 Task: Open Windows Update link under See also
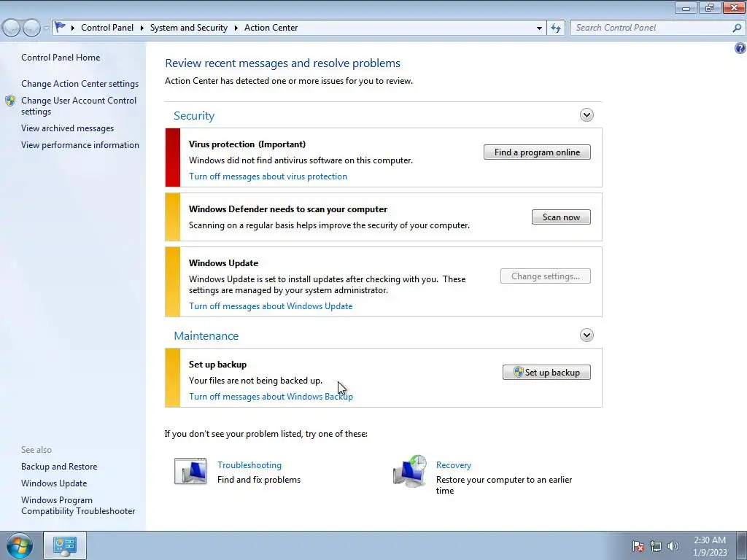[54, 483]
